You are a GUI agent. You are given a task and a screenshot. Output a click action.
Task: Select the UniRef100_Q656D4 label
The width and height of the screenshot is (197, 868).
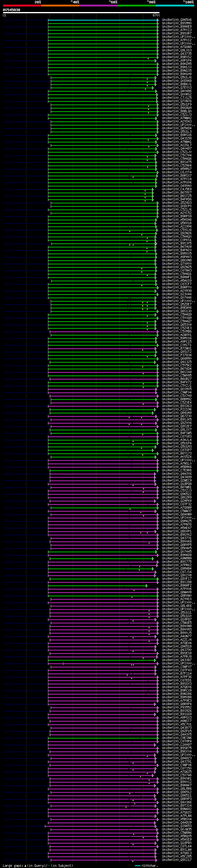point(177,128)
